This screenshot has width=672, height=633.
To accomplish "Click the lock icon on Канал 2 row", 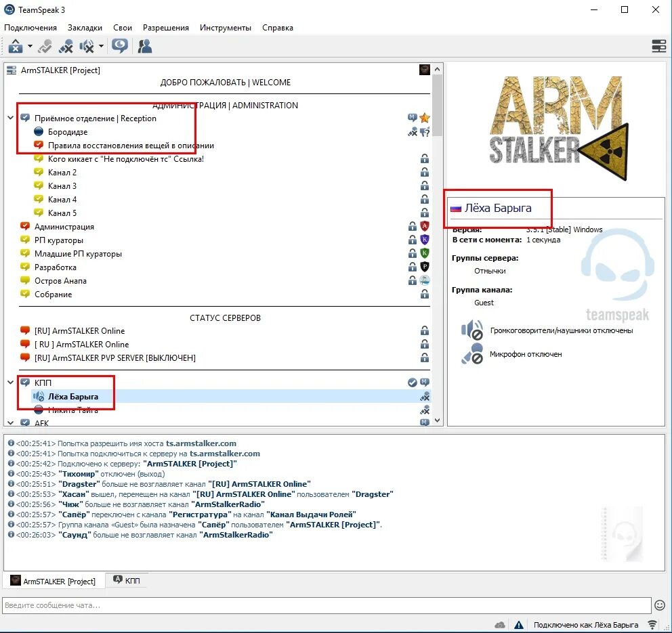I will (425, 172).
